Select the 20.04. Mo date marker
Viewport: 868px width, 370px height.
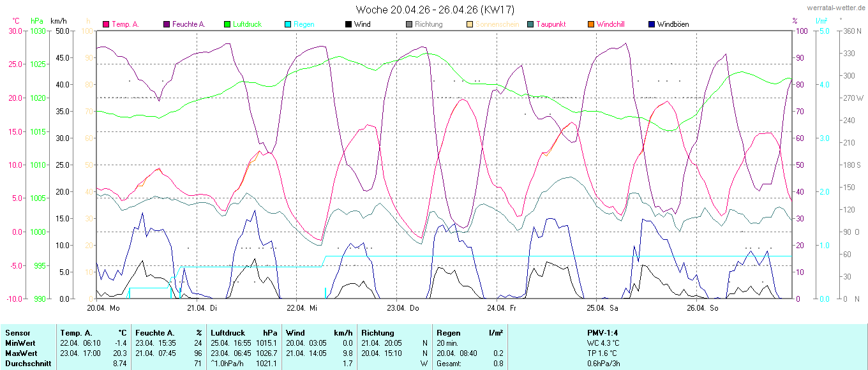click(x=103, y=308)
